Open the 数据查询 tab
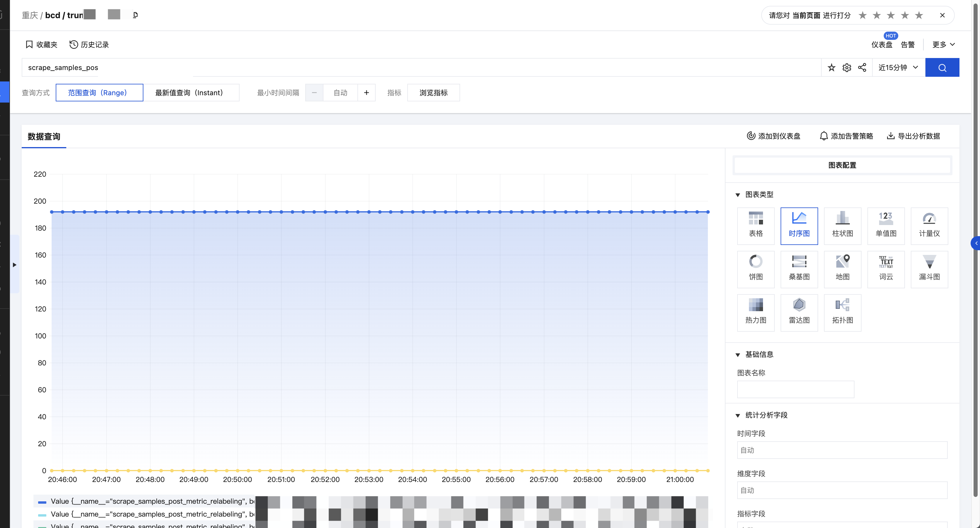Viewport: 980px width, 528px height. (44, 137)
